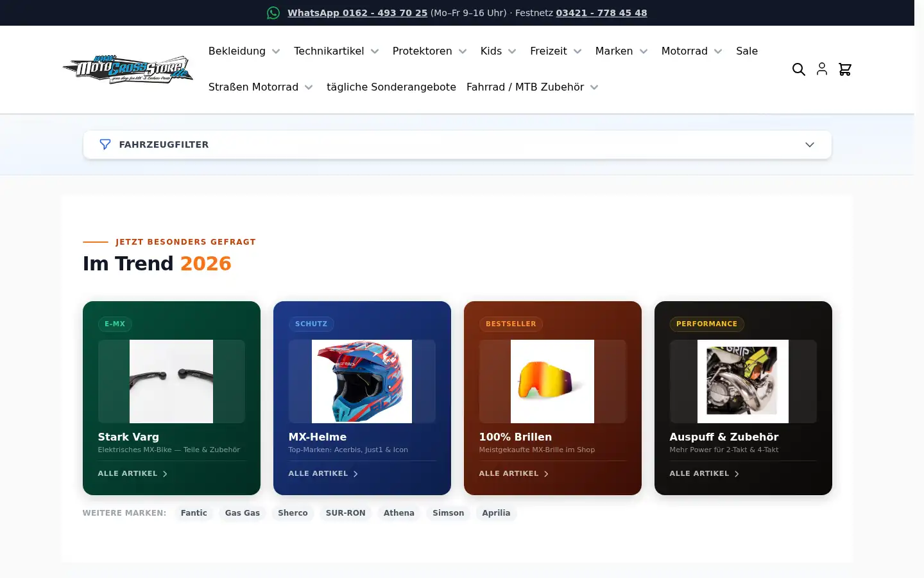924x578 pixels.
Task: Expand the Kids menu chevron
Action: coord(512,51)
